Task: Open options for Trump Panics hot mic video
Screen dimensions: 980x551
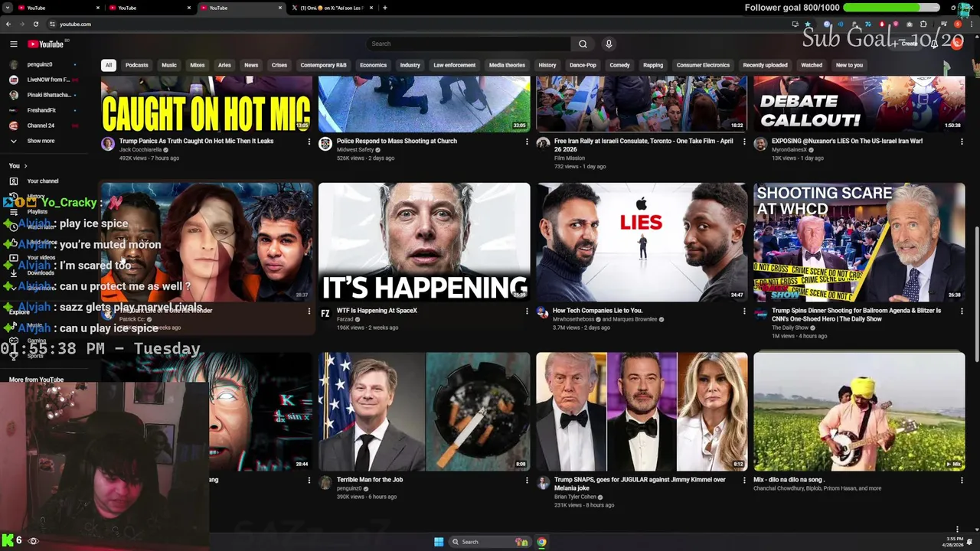Action: [309, 142]
